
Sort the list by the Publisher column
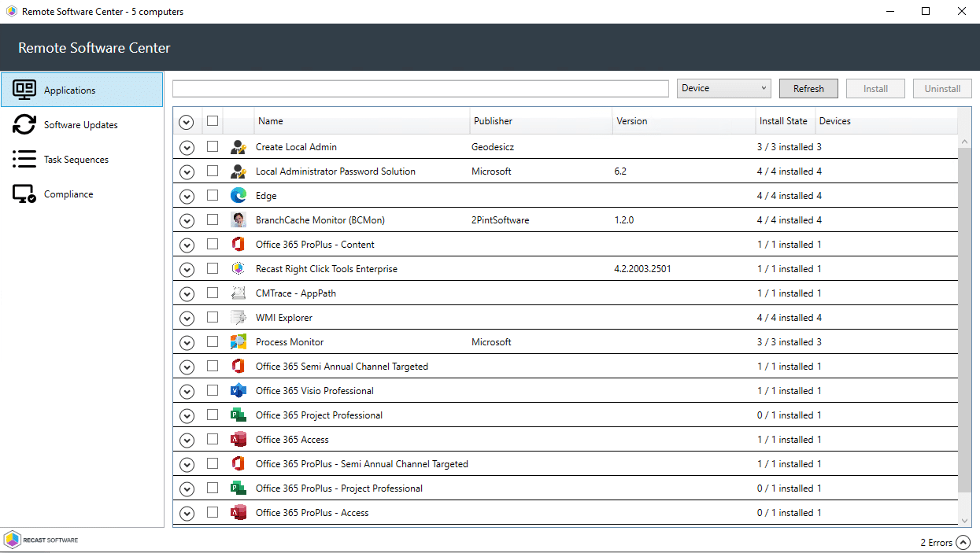tap(494, 121)
